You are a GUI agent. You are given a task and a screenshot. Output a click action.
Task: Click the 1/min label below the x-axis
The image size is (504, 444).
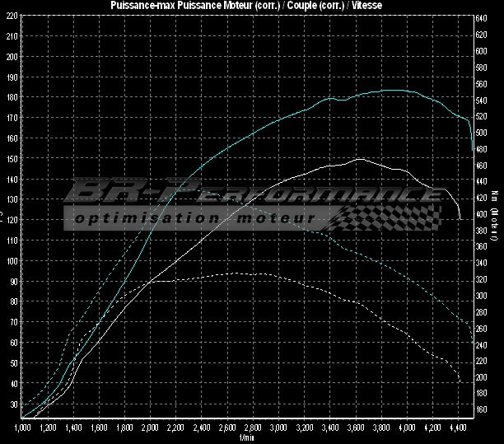[x=245, y=438]
